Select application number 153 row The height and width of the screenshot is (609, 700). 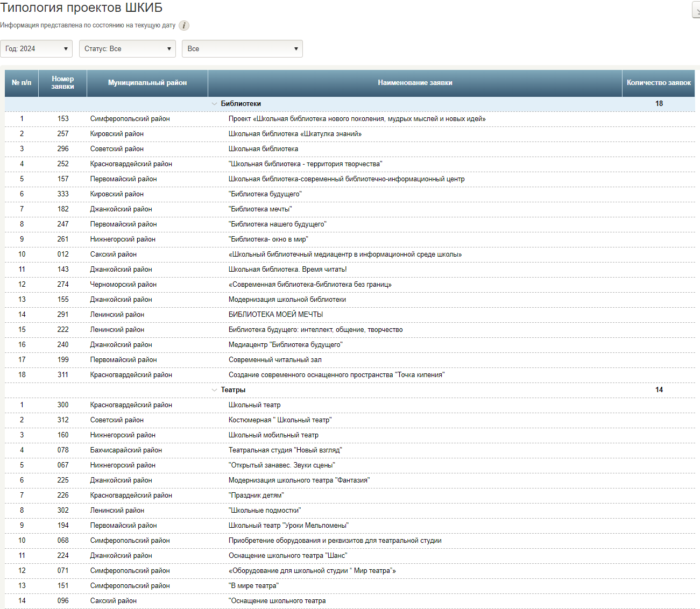[x=63, y=119]
